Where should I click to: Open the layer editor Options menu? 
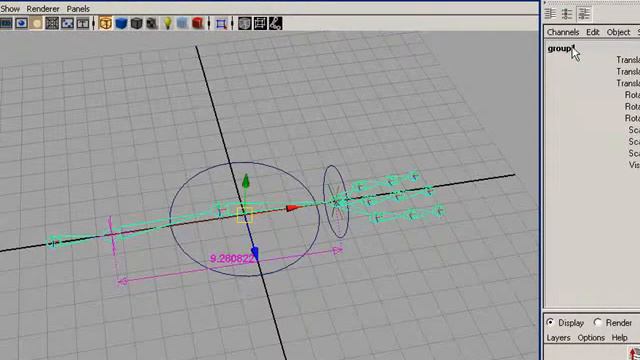[x=591, y=338]
